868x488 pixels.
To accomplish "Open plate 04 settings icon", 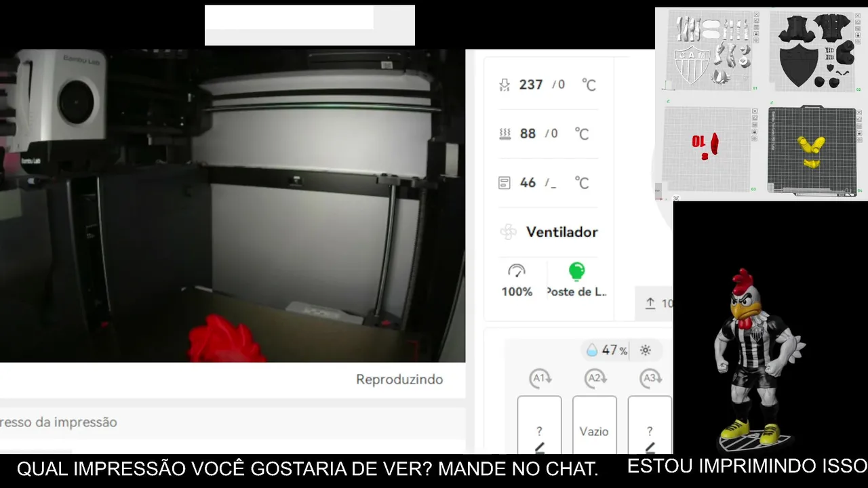I will tap(859, 140).
